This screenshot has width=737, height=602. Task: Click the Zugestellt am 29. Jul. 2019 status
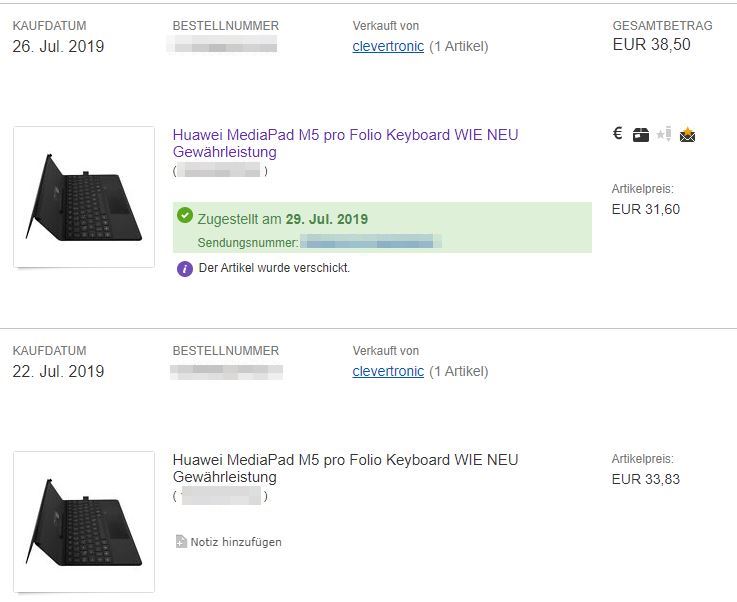click(283, 219)
